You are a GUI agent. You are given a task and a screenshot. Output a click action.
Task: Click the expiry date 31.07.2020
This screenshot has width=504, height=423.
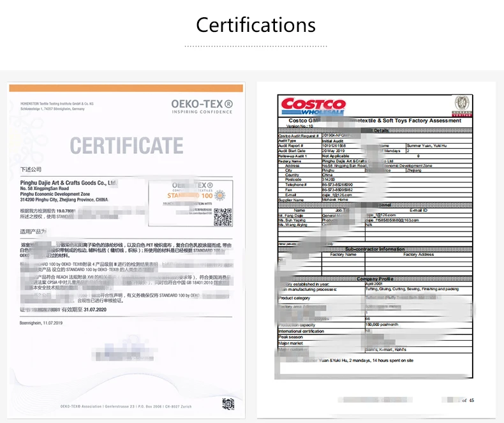(x=95, y=309)
